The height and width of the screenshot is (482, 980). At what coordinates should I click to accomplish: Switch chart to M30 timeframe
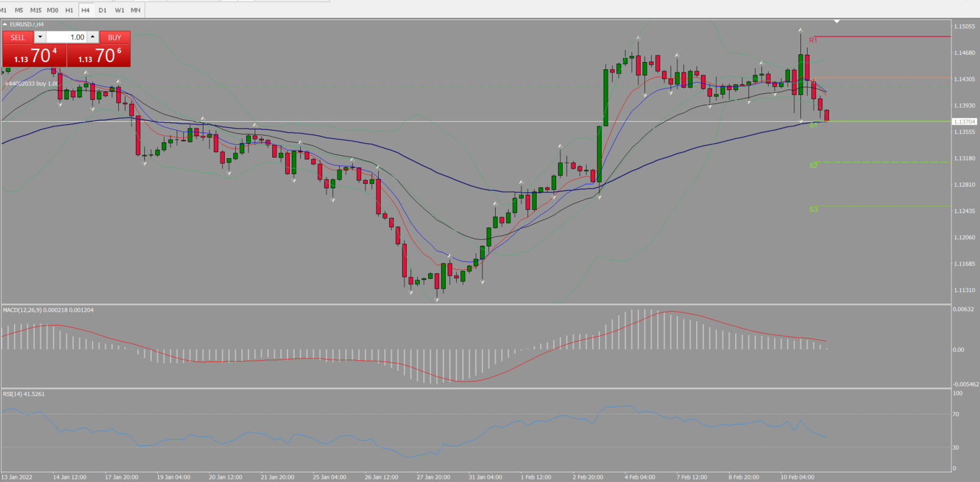(x=53, y=10)
